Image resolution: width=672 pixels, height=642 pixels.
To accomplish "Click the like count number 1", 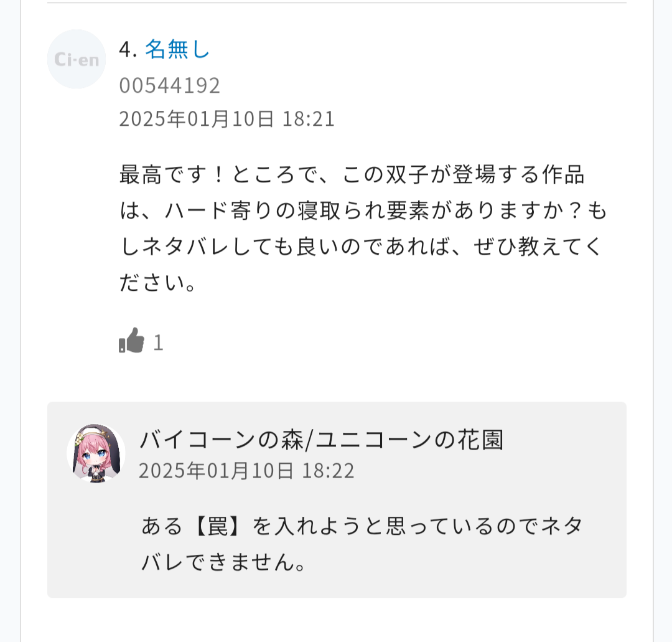I will (159, 342).
